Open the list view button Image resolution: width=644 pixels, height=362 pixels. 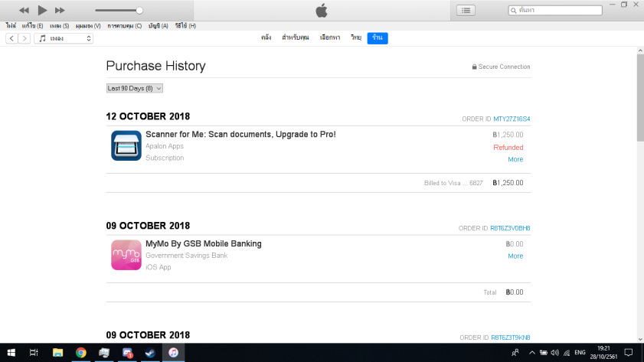466,10
